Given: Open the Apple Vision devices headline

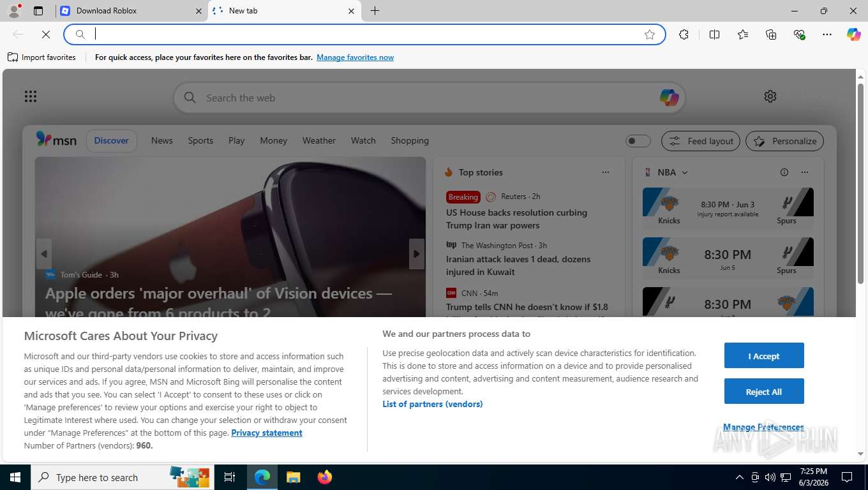Looking at the screenshot, I should [x=219, y=303].
